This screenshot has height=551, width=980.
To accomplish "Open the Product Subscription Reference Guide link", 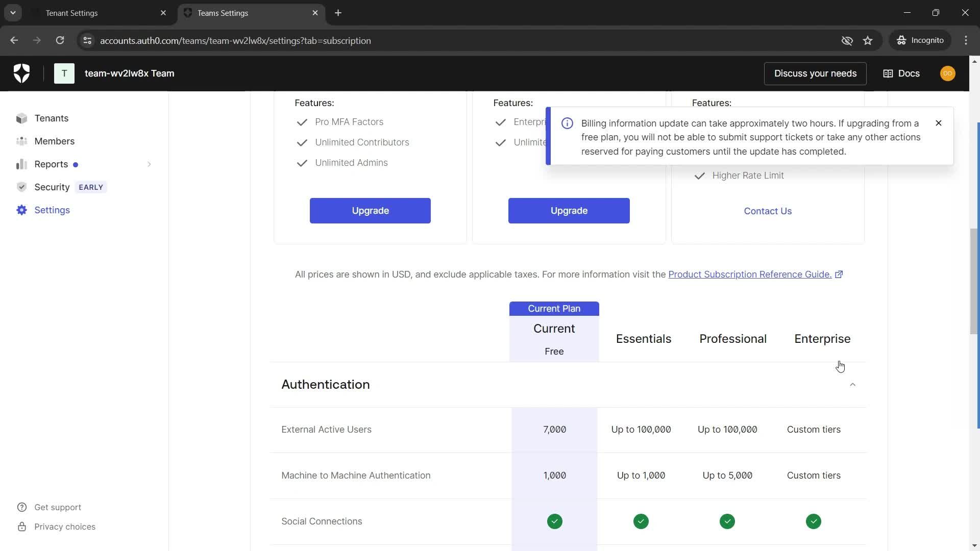I will (x=750, y=274).
